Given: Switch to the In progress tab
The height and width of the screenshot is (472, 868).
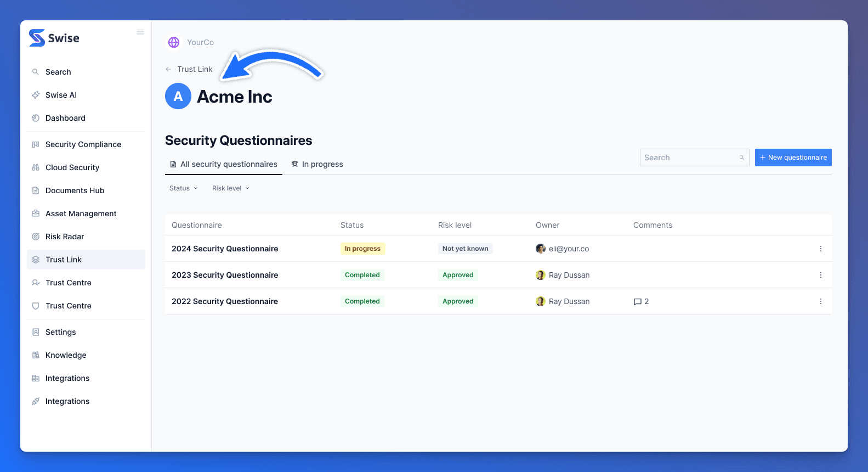Looking at the screenshot, I should (x=317, y=164).
